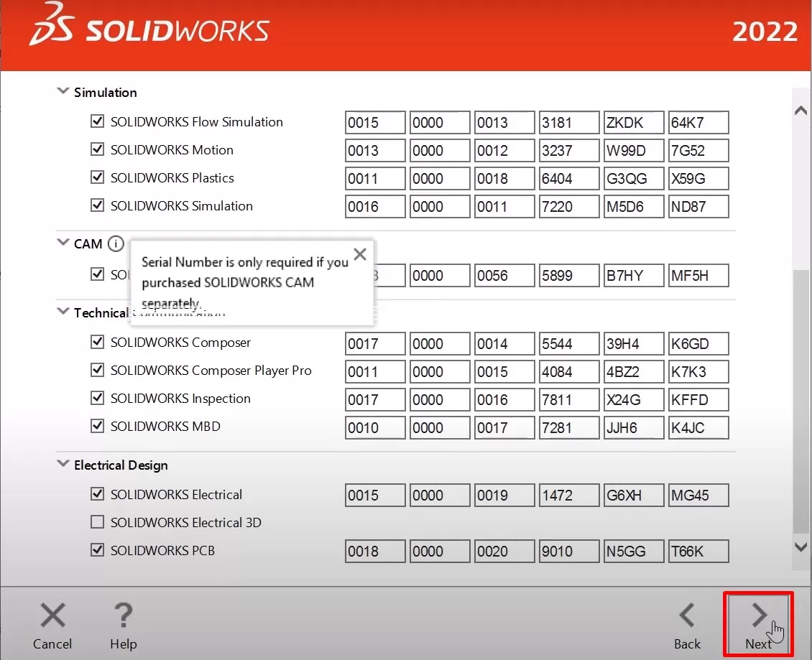Click first serial field of SOLIDWORKS Motion
This screenshot has width=812, height=660.
click(375, 151)
